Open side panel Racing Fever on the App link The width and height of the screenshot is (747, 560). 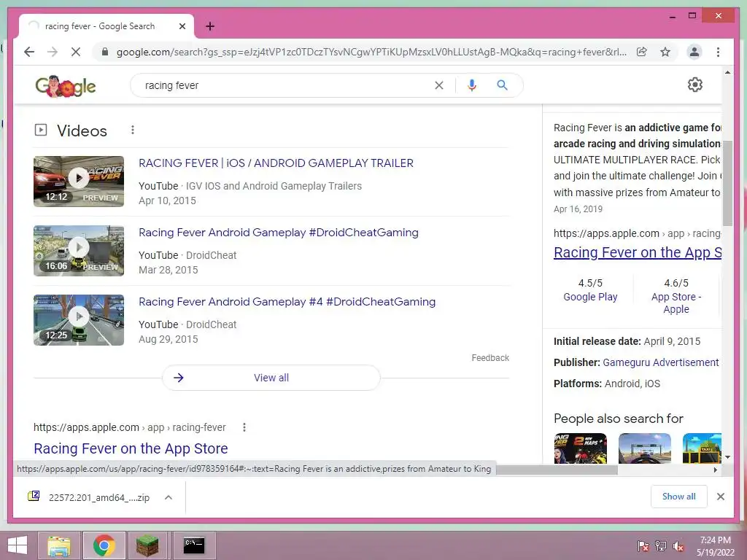point(638,252)
